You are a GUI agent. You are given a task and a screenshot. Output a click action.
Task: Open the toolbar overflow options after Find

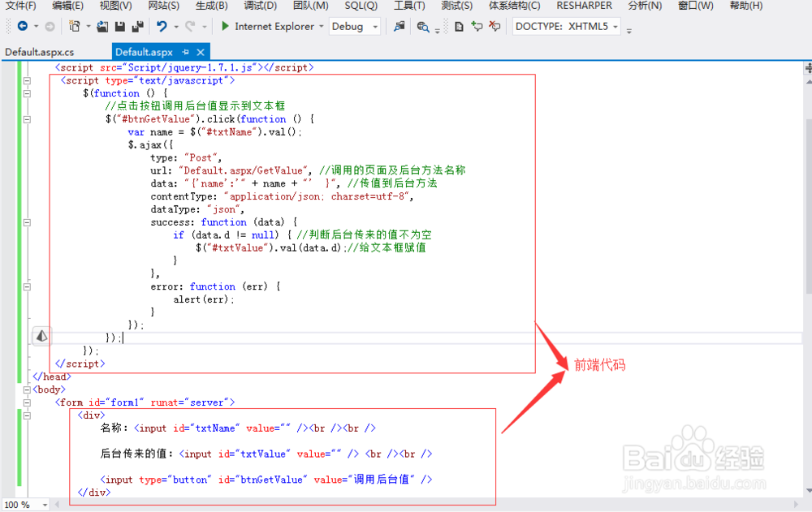click(437, 31)
